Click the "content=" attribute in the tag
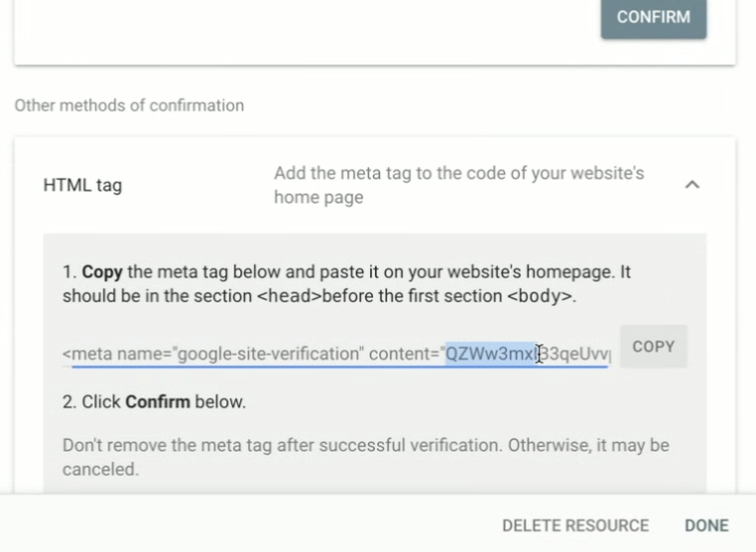Screen dimensions: 756x552 point(403,354)
